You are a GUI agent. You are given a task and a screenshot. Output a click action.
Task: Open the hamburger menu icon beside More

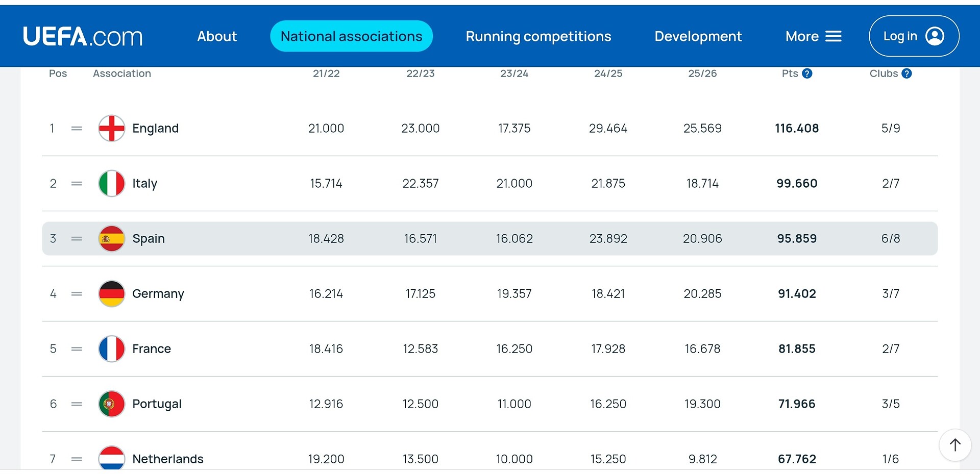[x=834, y=36]
